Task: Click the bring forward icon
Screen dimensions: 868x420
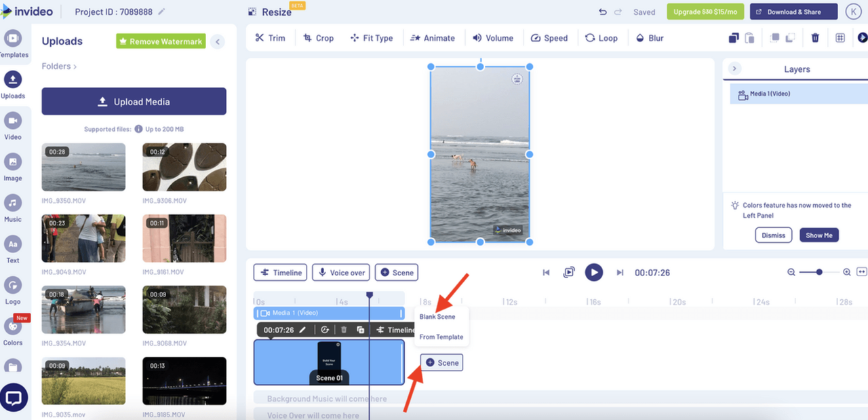Action: point(775,38)
